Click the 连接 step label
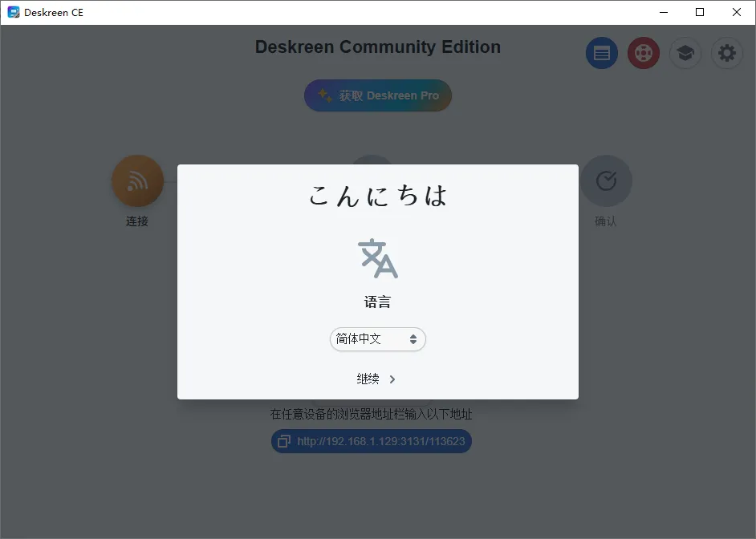The width and height of the screenshot is (756, 539). pyautogui.click(x=137, y=221)
